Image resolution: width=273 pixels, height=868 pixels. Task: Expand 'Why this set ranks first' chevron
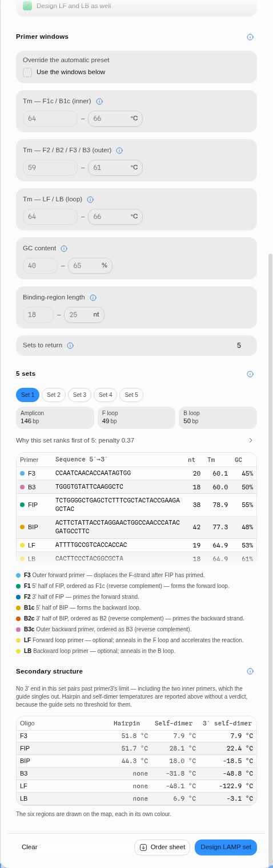[251, 440]
